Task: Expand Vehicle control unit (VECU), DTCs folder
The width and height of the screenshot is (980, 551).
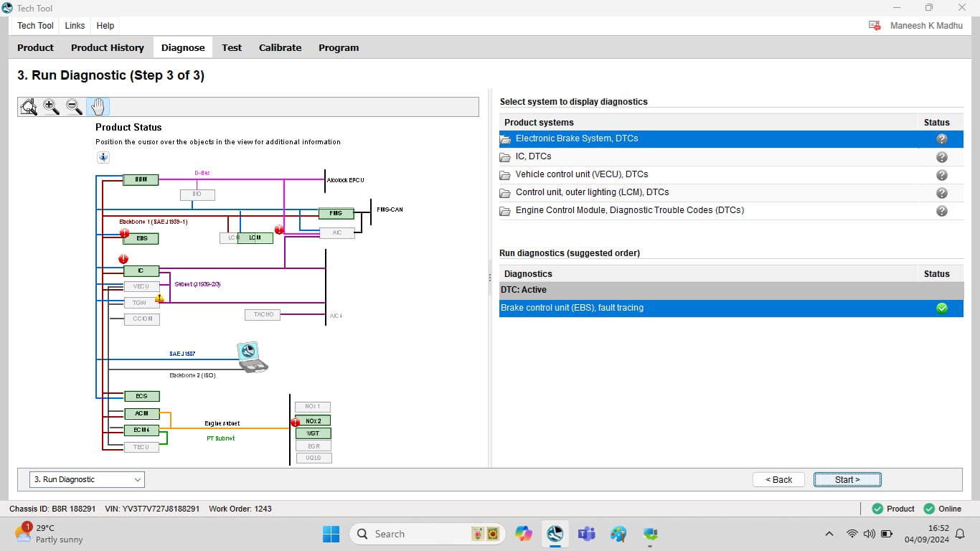Action: click(505, 175)
